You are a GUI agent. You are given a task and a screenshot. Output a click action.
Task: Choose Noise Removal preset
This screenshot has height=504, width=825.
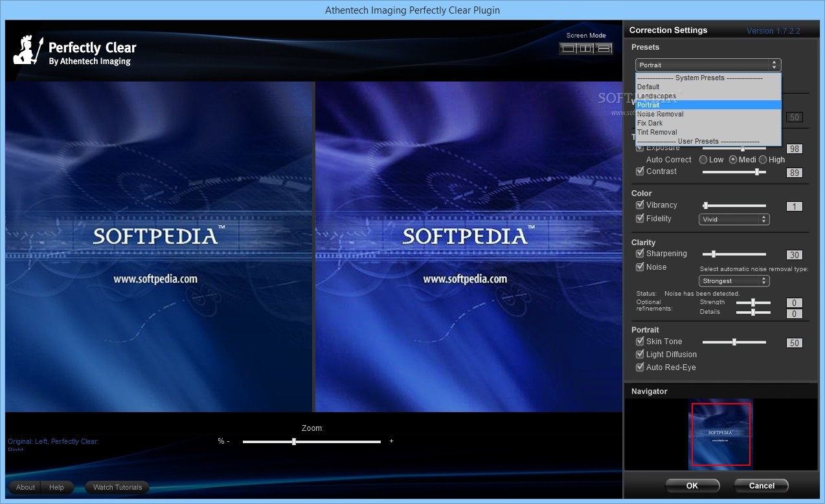pyautogui.click(x=708, y=114)
